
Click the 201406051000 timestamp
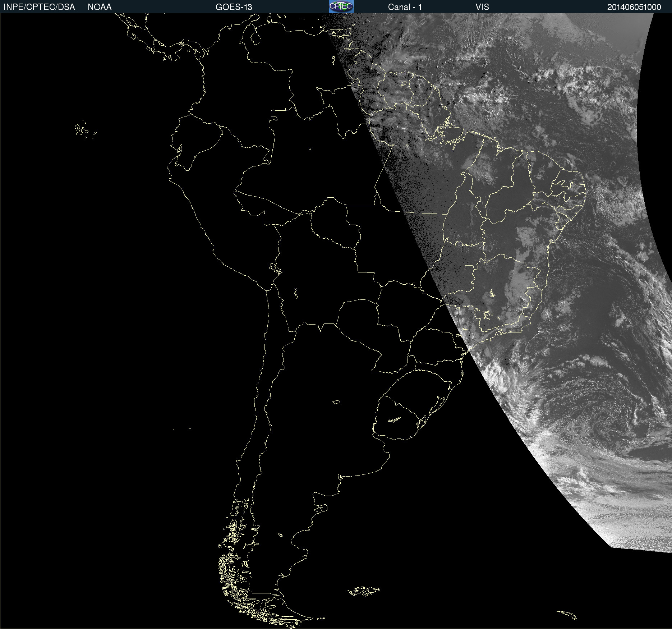pos(634,7)
